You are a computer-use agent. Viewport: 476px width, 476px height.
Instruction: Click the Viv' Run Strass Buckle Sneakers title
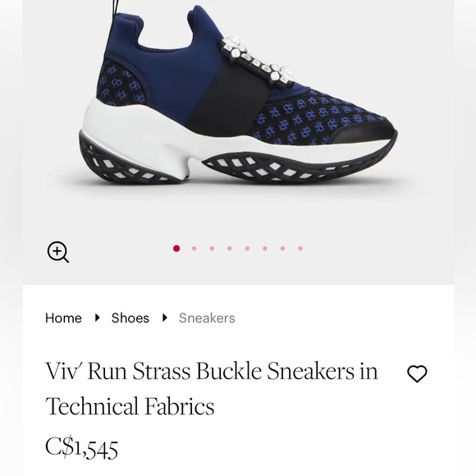212,388
